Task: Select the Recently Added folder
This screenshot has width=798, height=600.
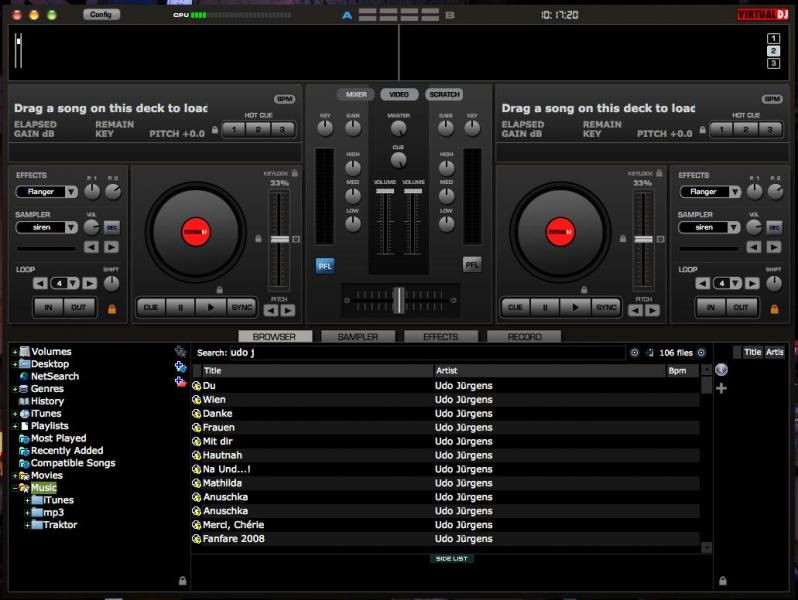Action: (67, 450)
